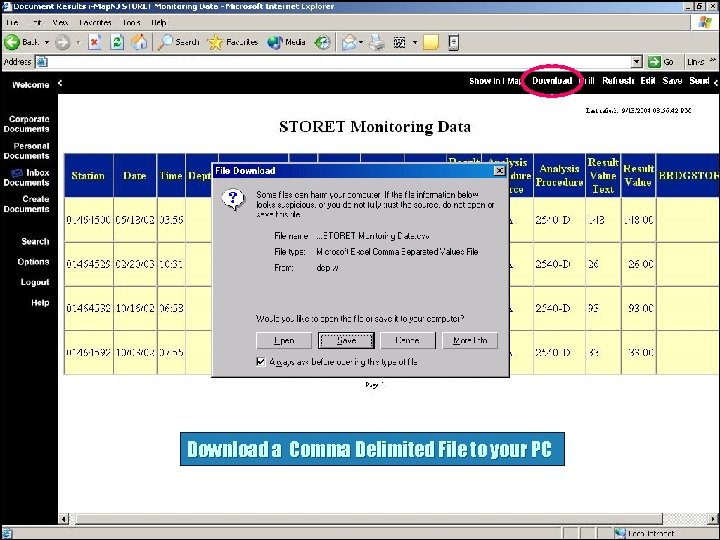
Task: Toggle Always ask before opening checkbox
Action: coord(261,362)
